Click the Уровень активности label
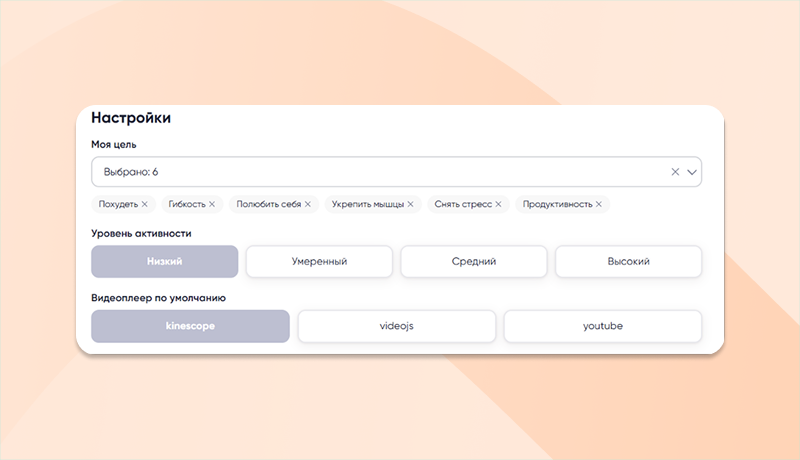Image resolution: width=800 pixels, height=460 pixels. point(141,234)
